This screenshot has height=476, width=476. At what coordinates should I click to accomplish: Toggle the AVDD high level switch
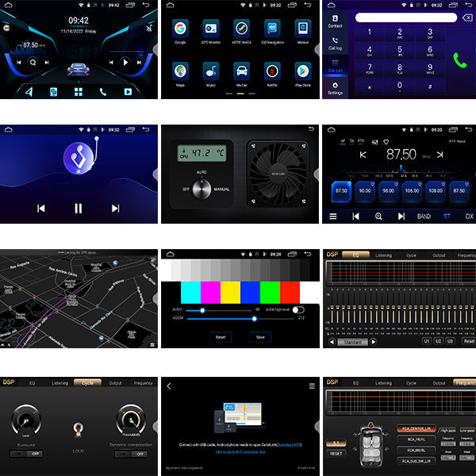tap(298, 309)
